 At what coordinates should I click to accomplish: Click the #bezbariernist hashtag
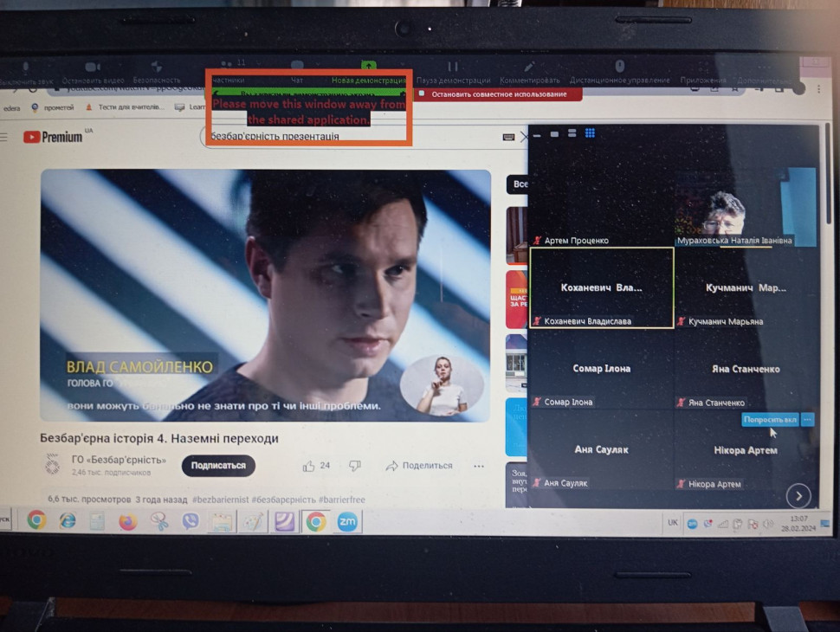tap(220, 500)
